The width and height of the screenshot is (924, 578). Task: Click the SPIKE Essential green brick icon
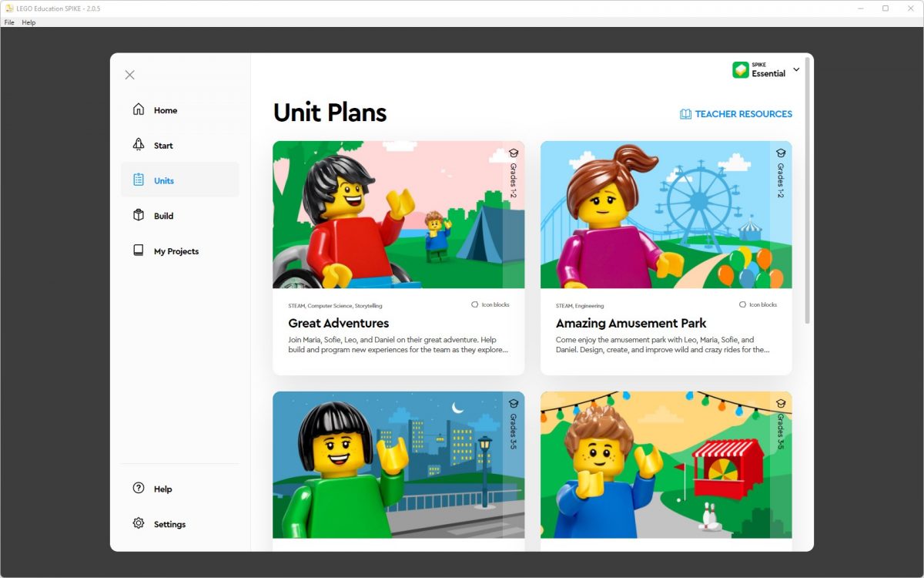[x=740, y=70]
